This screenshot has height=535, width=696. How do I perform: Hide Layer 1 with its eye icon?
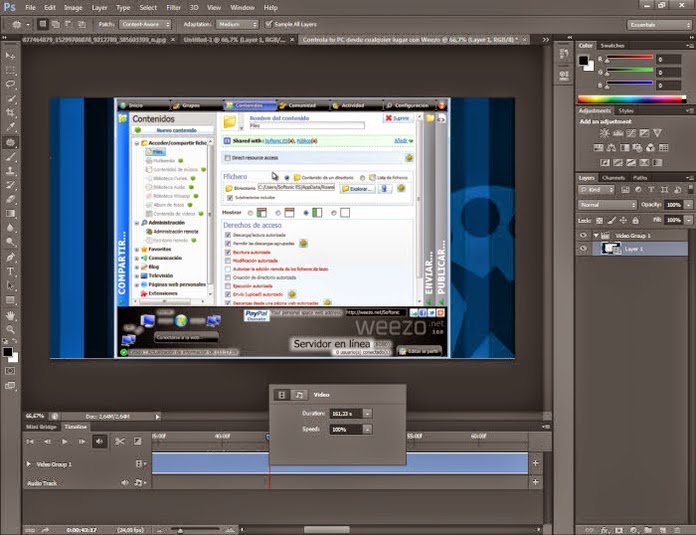coord(583,249)
